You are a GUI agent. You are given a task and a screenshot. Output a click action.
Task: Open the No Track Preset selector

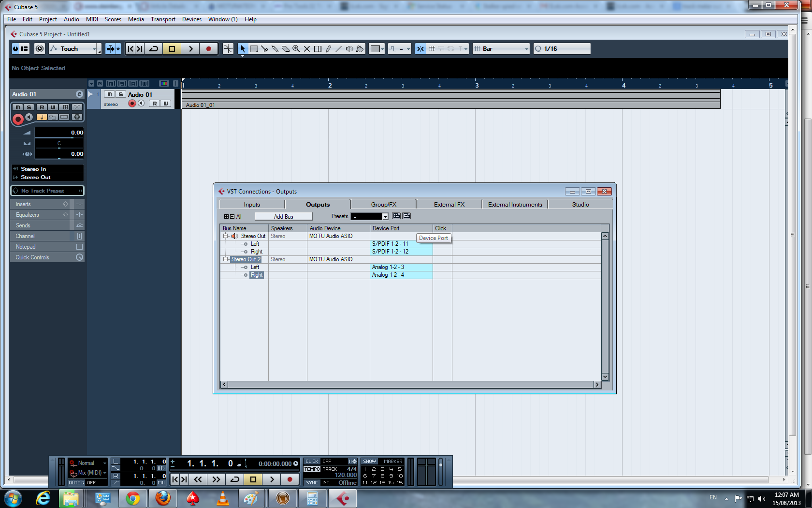(47, 191)
